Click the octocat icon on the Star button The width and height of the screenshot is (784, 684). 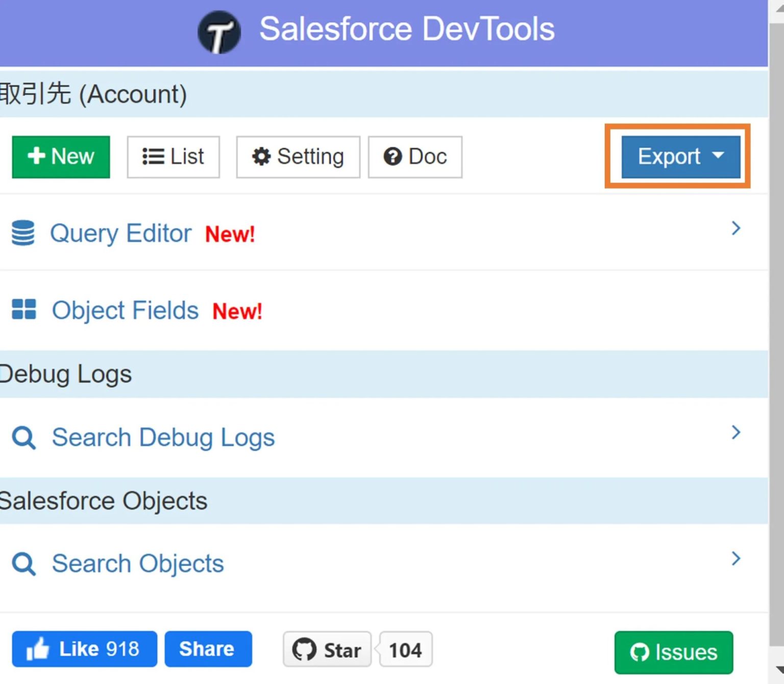[x=305, y=649]
